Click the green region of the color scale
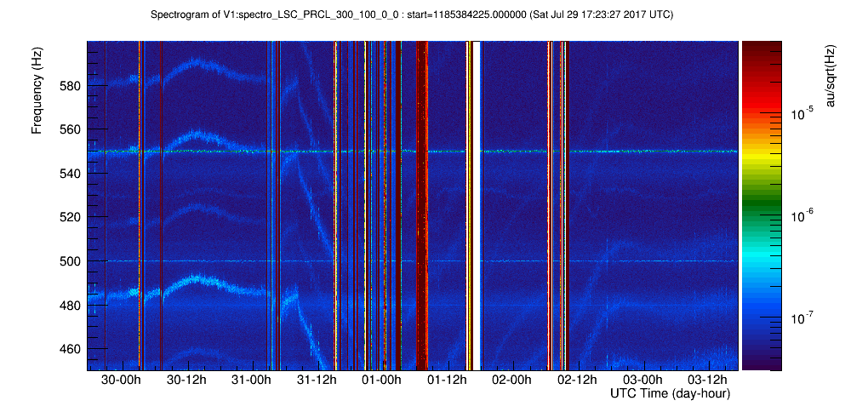 761,199
